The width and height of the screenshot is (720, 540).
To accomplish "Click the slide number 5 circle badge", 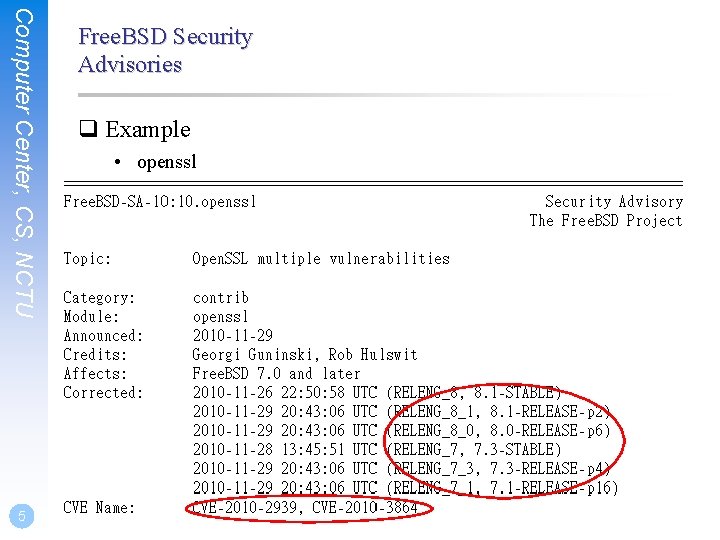I will 22,516.
